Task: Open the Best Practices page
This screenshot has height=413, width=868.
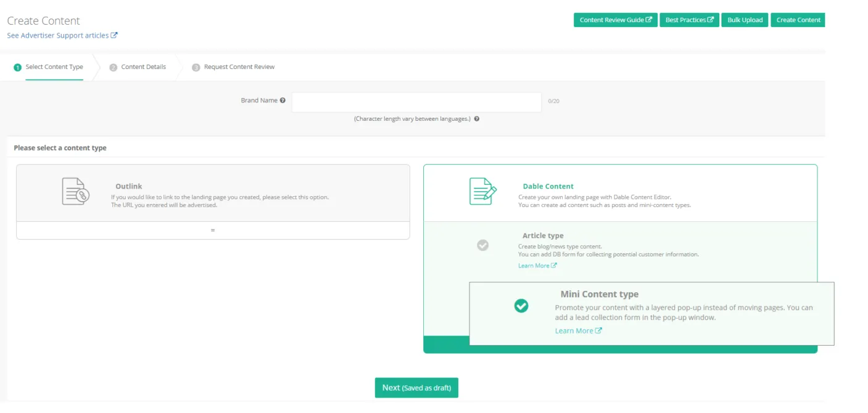Action: (x=689, y=20)
